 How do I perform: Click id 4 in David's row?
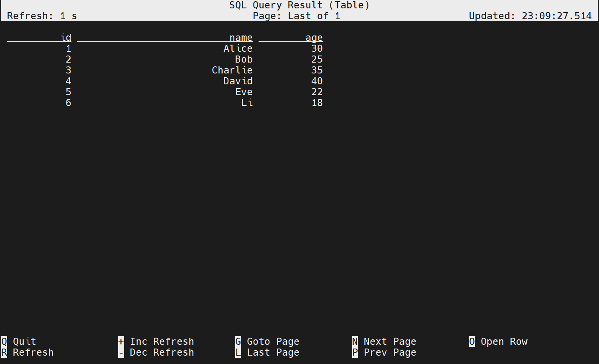pos(69,81)
